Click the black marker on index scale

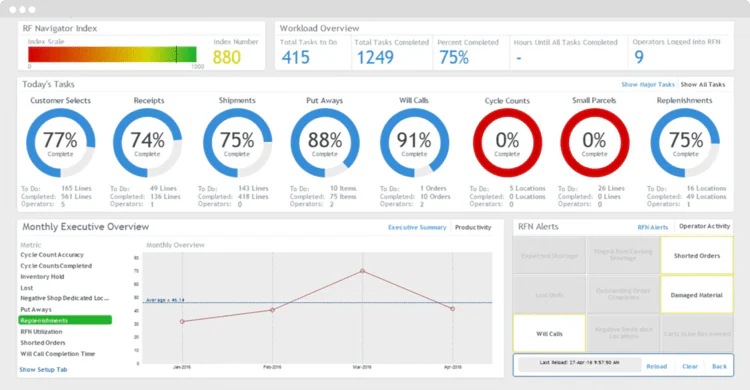point(176,55)
